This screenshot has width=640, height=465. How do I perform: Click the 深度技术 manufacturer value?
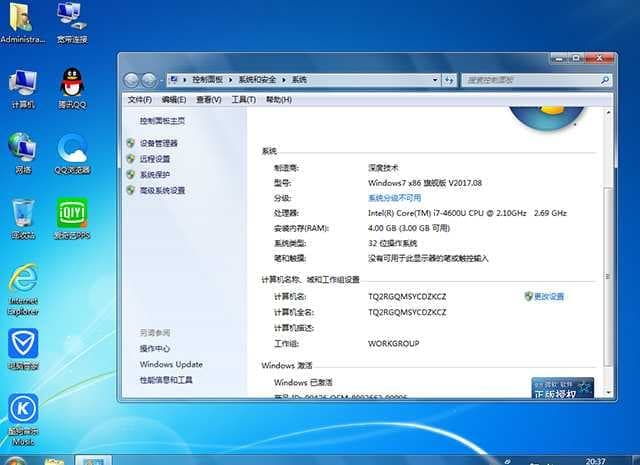pos(383,167)
